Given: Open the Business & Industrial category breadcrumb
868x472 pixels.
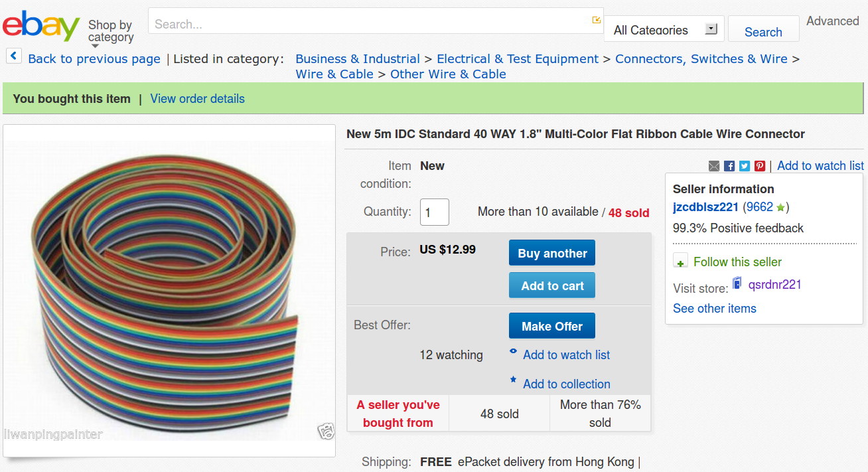Looking at the screenshot, I should (x=358, y=59).
